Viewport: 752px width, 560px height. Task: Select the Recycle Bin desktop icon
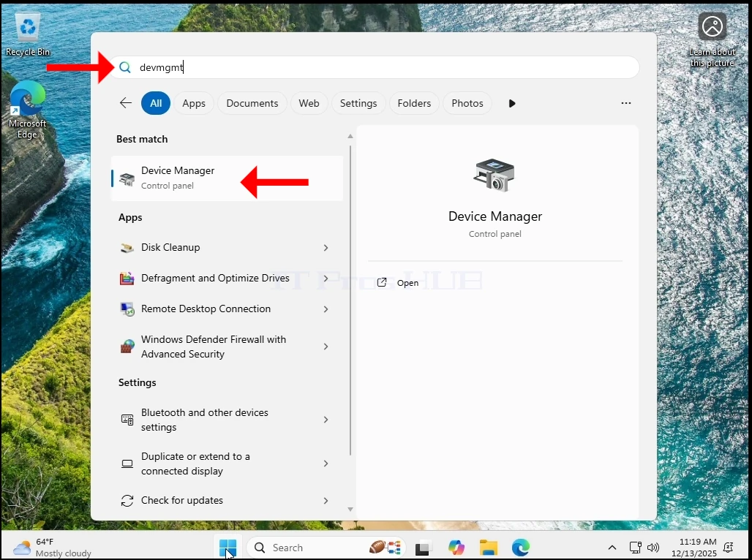(28, 34)
